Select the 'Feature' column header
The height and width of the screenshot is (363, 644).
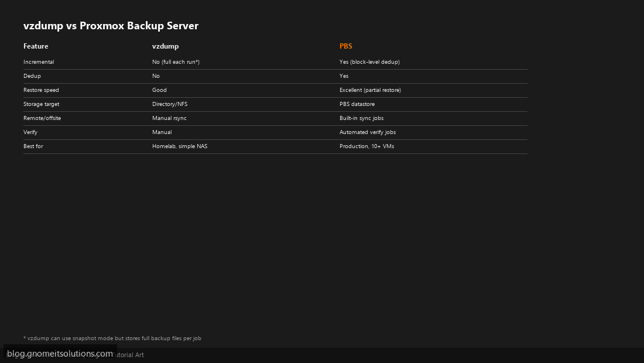click(x=36, y=46)
